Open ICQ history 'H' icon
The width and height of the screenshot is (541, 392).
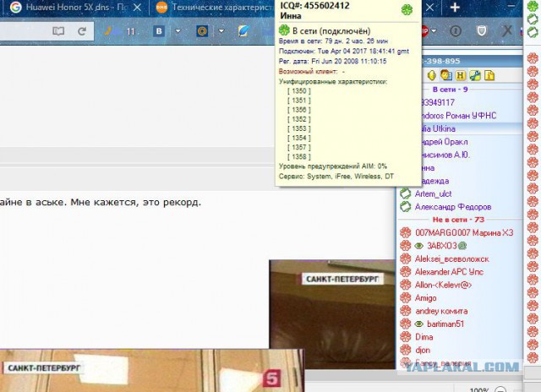pyautogui.click(x=461, y=75)
